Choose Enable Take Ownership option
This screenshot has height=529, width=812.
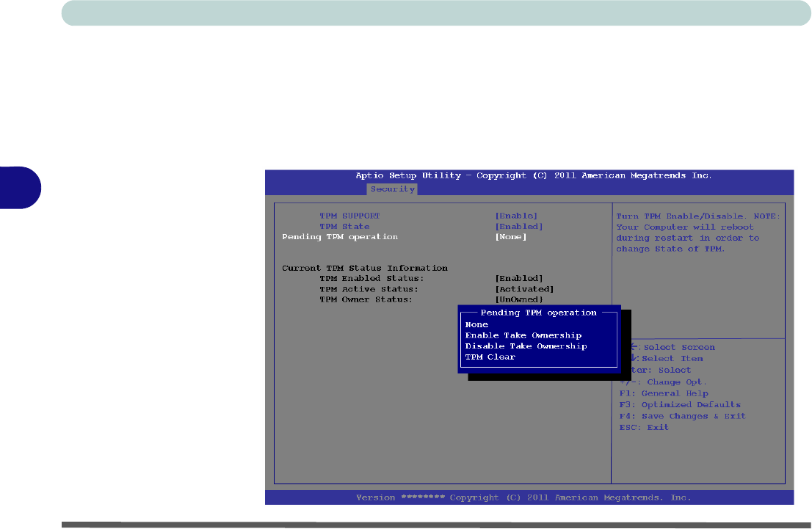coord(523,335)
